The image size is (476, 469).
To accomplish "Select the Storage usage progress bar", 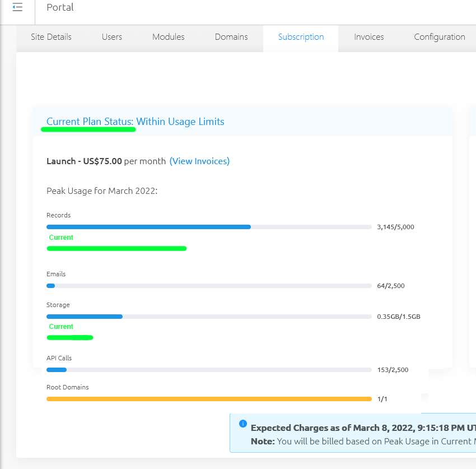I will pyautogui.click(x=209, y=317).
